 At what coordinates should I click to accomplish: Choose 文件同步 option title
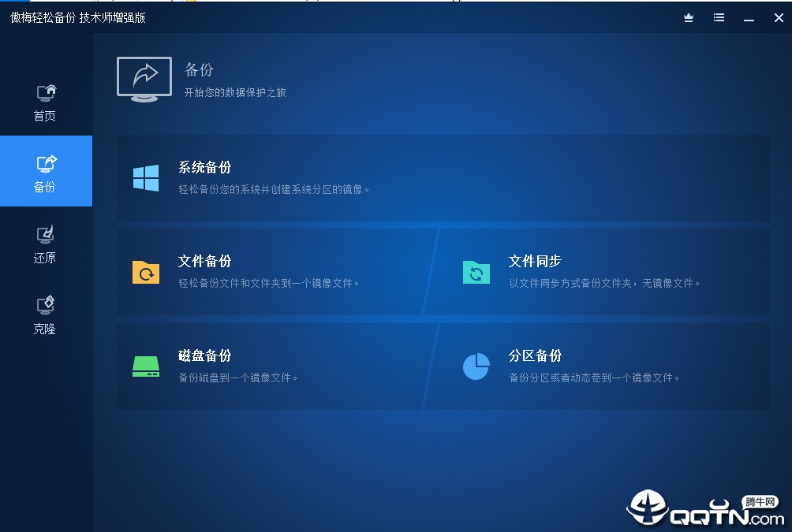point(536,261)
